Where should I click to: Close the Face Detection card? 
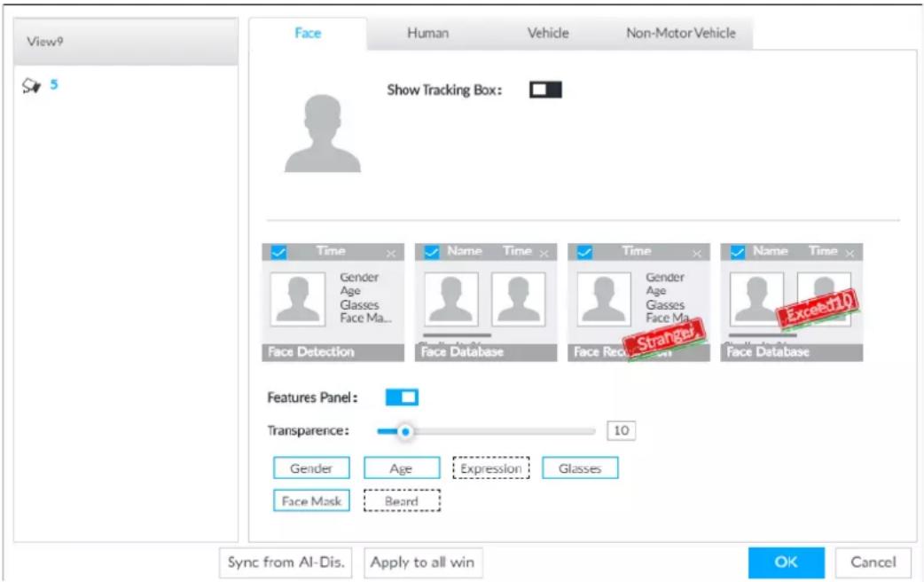coord(391,254)
